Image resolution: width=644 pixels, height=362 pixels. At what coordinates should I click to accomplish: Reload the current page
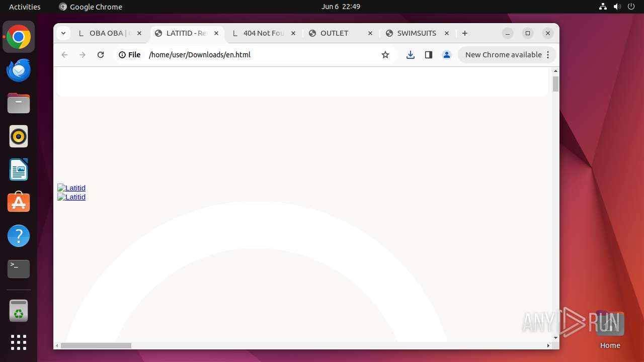click(x=101, y=55)
